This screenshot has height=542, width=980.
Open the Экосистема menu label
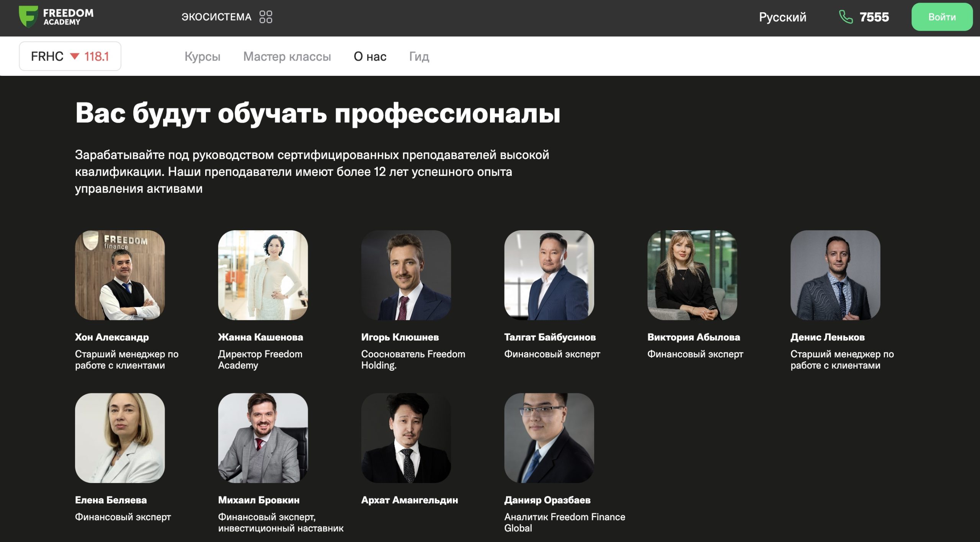(216, 17)
